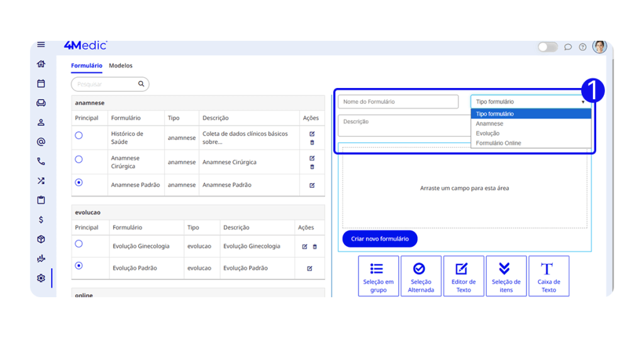Open the calendar icon in sidebar
This screenshot has height=338, width=644.
[x=41, y=84]
